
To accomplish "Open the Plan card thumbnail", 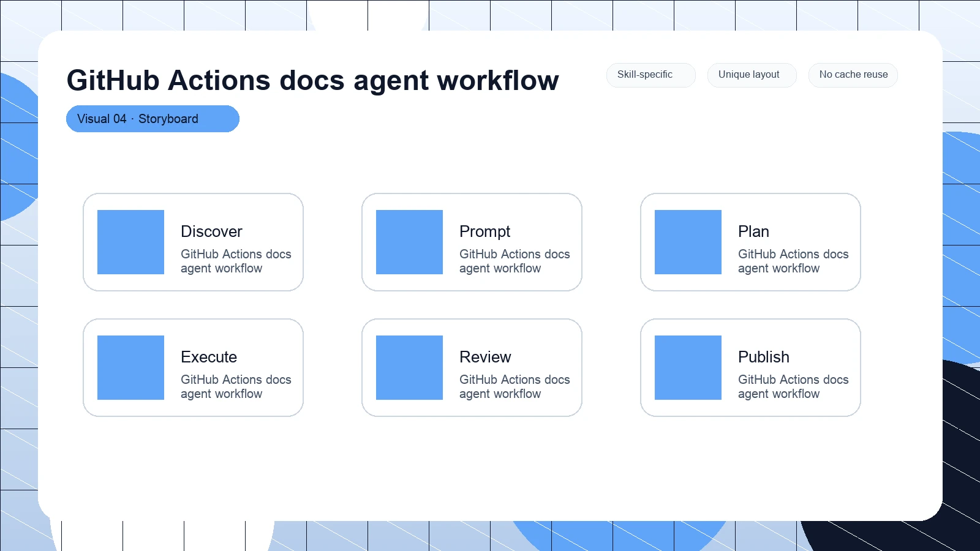I will pyautogui.click(x=688, y=242).
